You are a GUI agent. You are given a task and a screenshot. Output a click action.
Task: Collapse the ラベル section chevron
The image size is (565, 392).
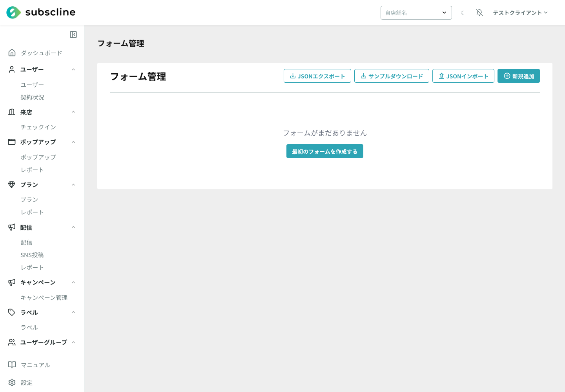click(x=73, y=312)
